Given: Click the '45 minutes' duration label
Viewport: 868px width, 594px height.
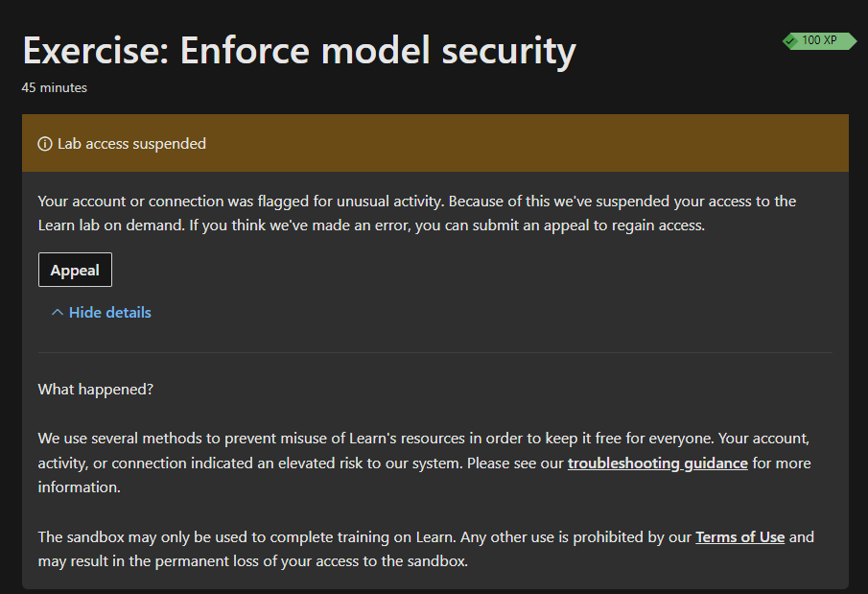Looking at the screenshot, I should [x=54, y=86].
